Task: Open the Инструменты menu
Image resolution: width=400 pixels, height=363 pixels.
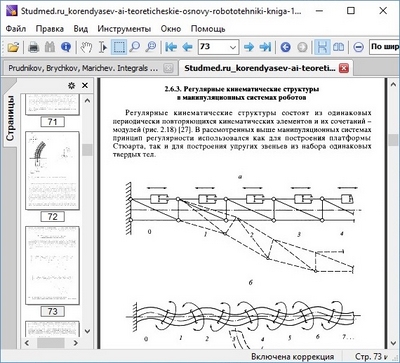Action: pyautogui.click(x=124, y=29)
